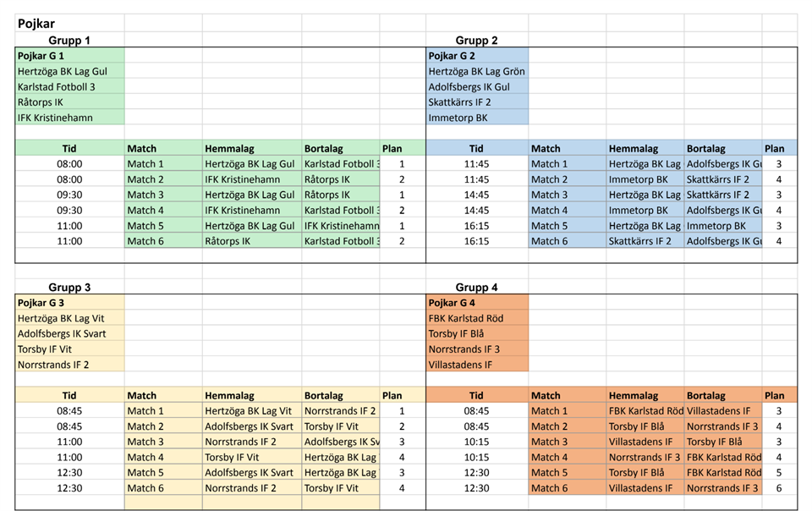The width and height of the screenshot is (812, 511).
Task: Select the yellow "Tid" header in Grupp 3
Action: tap(69, 395)
